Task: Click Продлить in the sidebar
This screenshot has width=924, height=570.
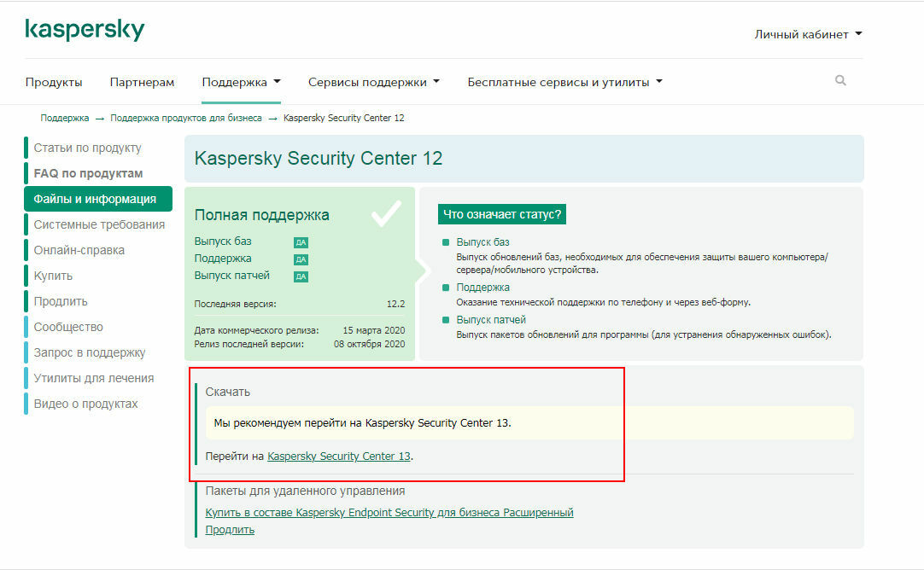Action: tap(60, 301)
